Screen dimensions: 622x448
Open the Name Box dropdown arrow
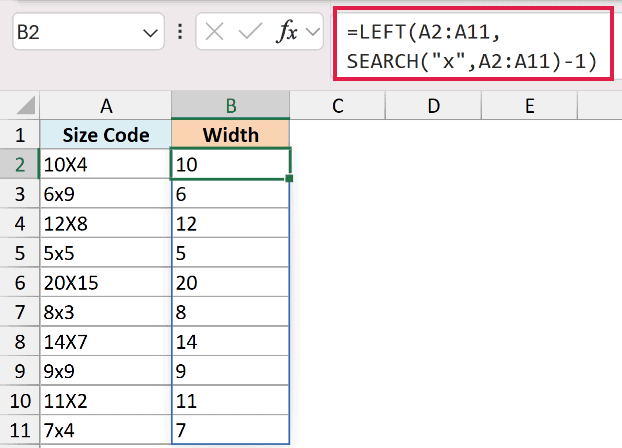[150, 33]
